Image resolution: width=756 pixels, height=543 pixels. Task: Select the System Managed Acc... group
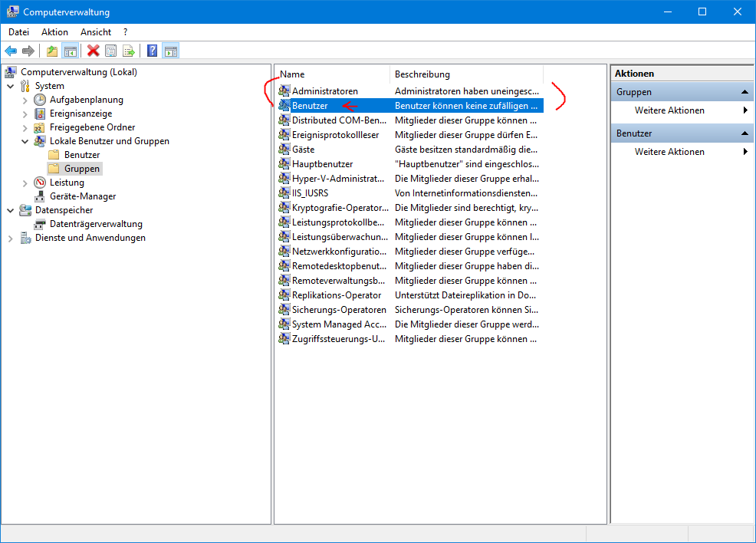(339, 324)
